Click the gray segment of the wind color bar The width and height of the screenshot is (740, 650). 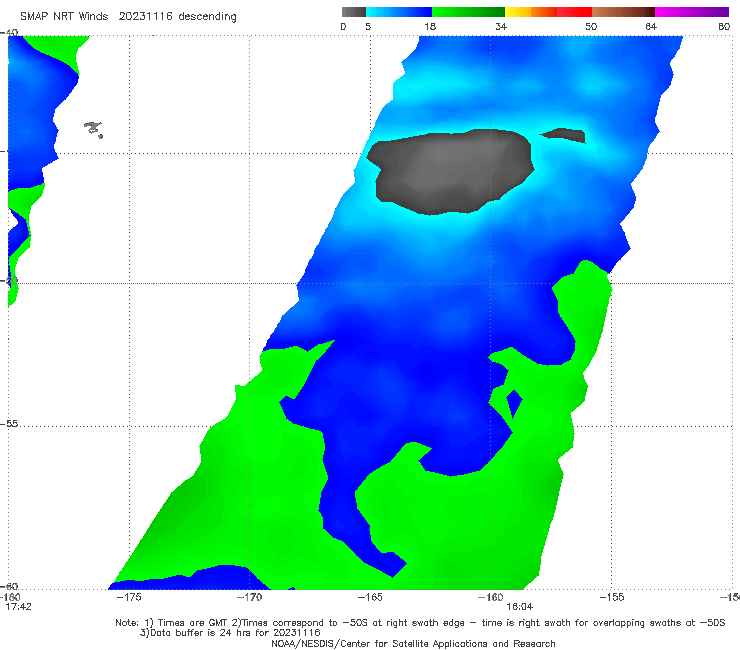(x=354, y=12)
